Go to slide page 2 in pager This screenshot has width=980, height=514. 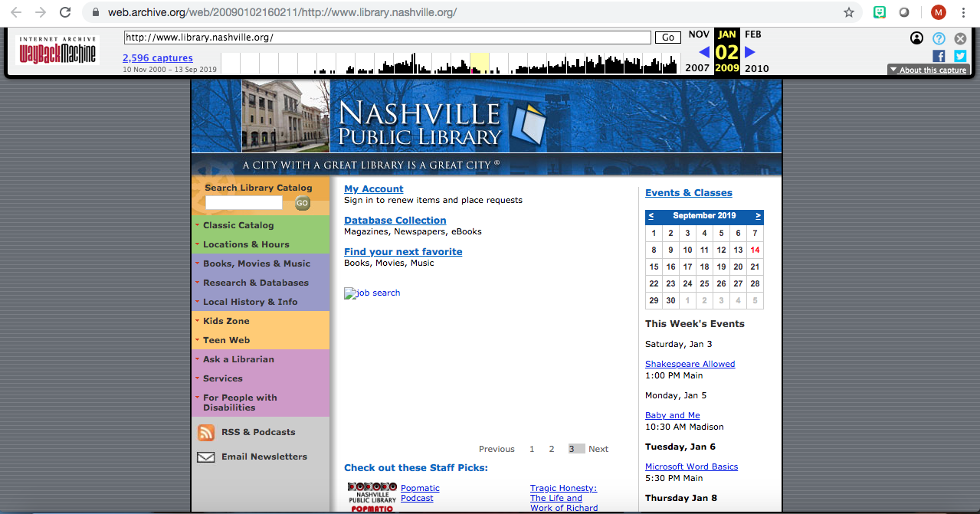[551, 449]
